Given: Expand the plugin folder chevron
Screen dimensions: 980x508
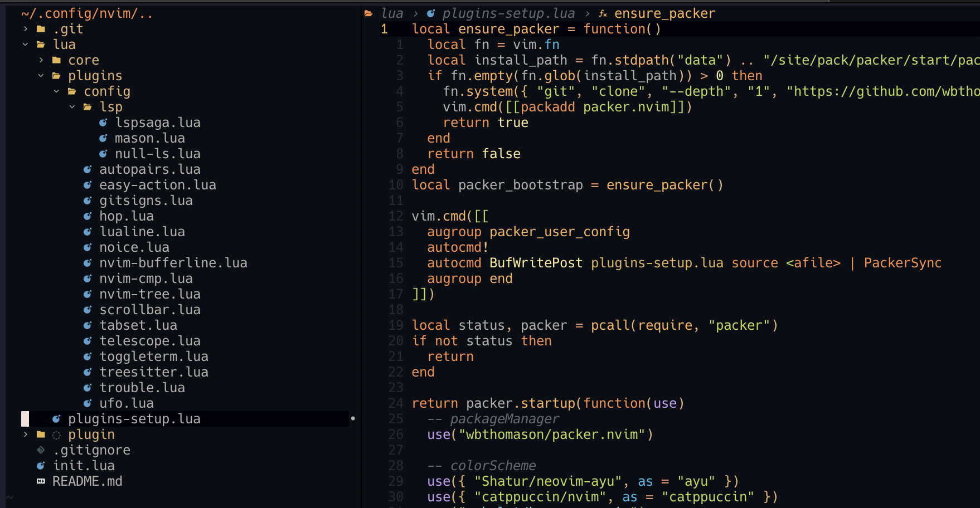Looking at the screenshot, I should [26, 434].
